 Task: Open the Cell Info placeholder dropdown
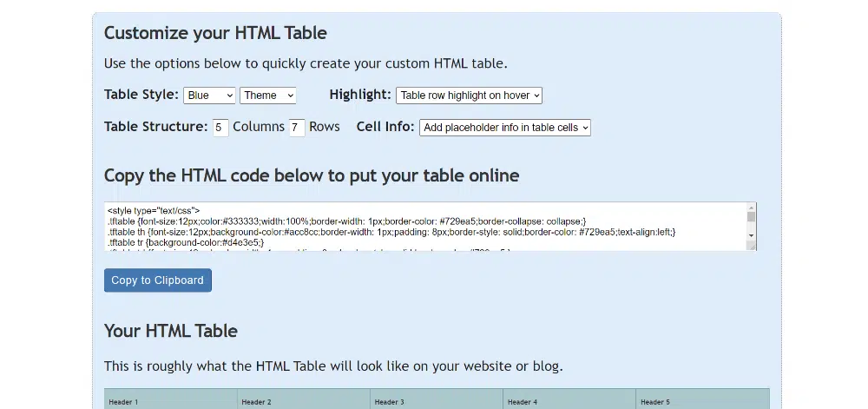pos(504,128)
